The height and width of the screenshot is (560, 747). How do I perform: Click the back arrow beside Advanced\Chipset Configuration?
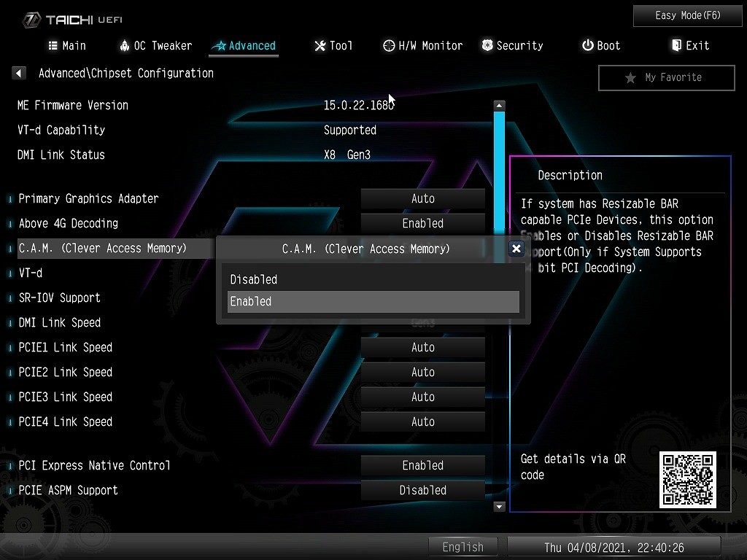[x=19, y=73]
